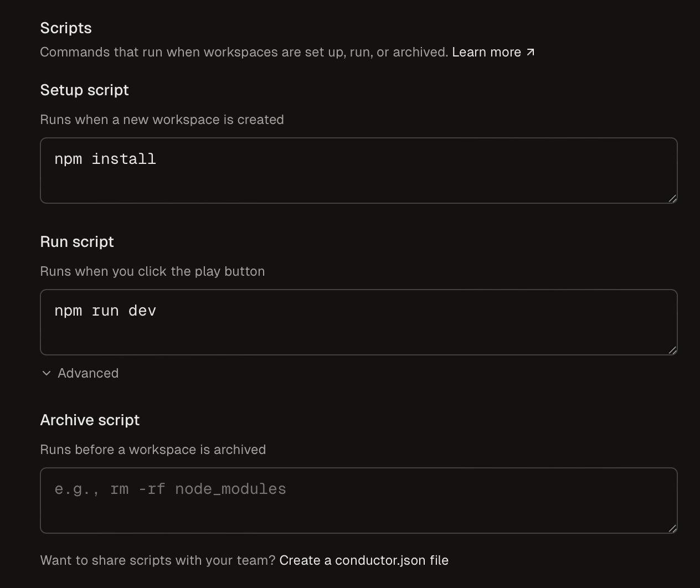700x588 pixels.
Task: Click the Run script label
Action: pyautogui.click(x=76, y=241)
